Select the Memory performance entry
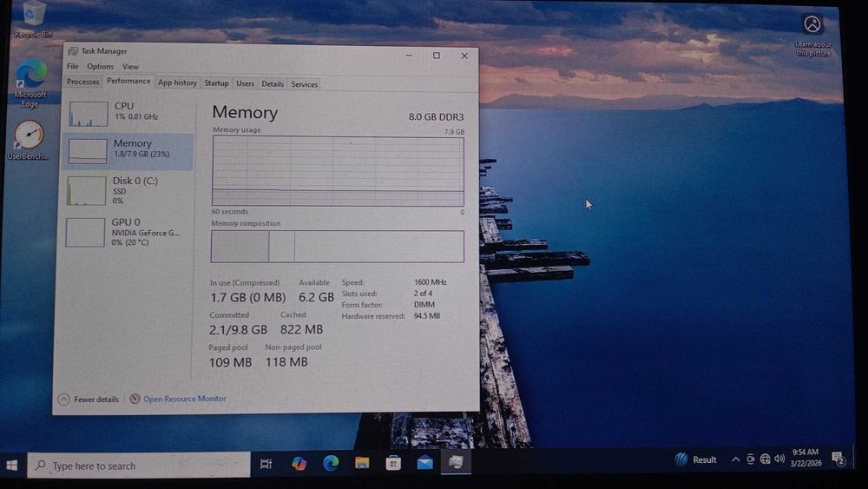868x489 pixels. click(x=128, y=150)
